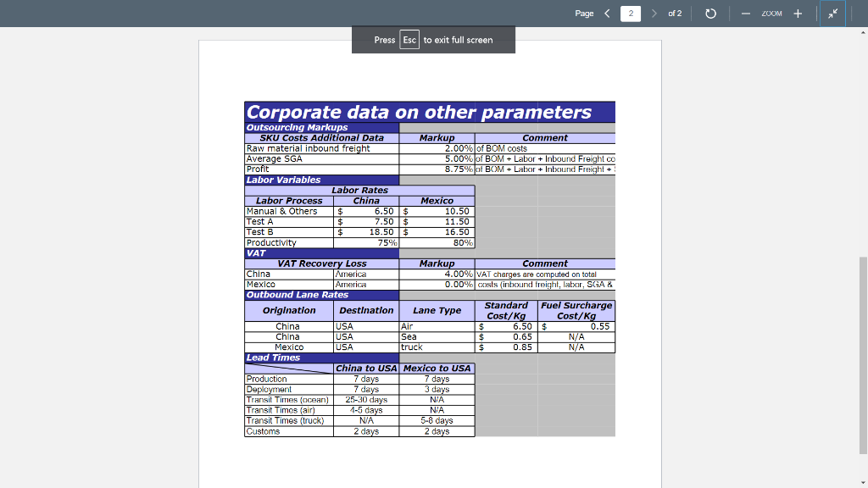
Task: Click the vertical scrollbar thumb
Action: pyautogui.click(x=863, y=355)
